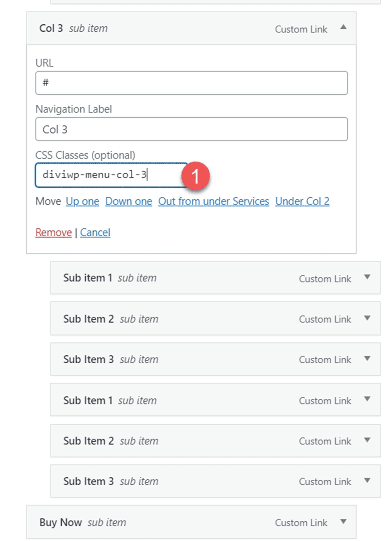Click the Col 3 item header title
This screenshot has height=541, width=392.
pos(51,28)
